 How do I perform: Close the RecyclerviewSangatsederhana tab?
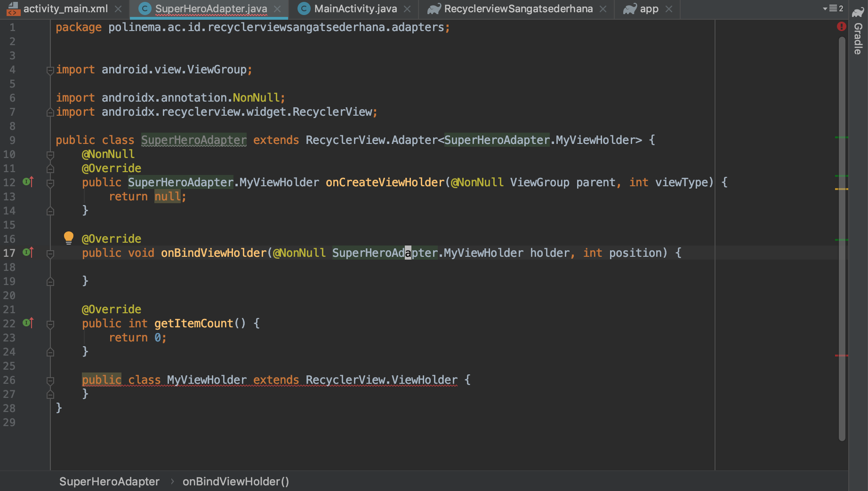tap(603, 9)
